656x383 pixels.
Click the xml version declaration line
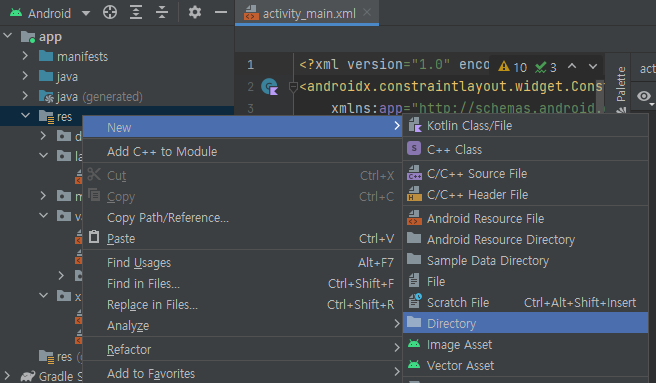pyautogui.click(x=394, y=64)
